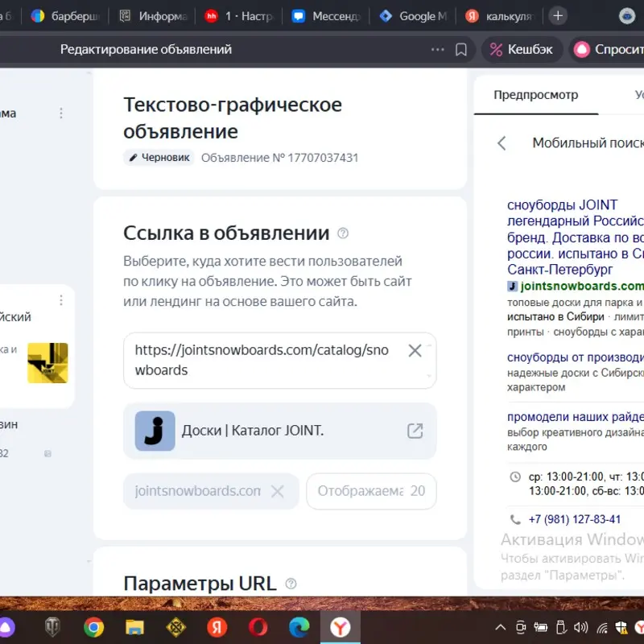644x644 pixels.
Task: Click the Редактирование объявлений page title
Action: (x=147, y=50)
